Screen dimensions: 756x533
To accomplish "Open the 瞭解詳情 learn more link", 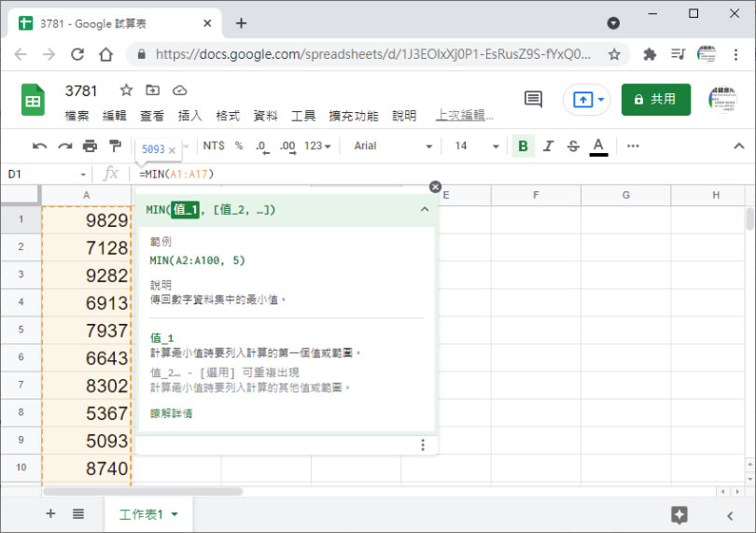I will [x=171, y=414].
